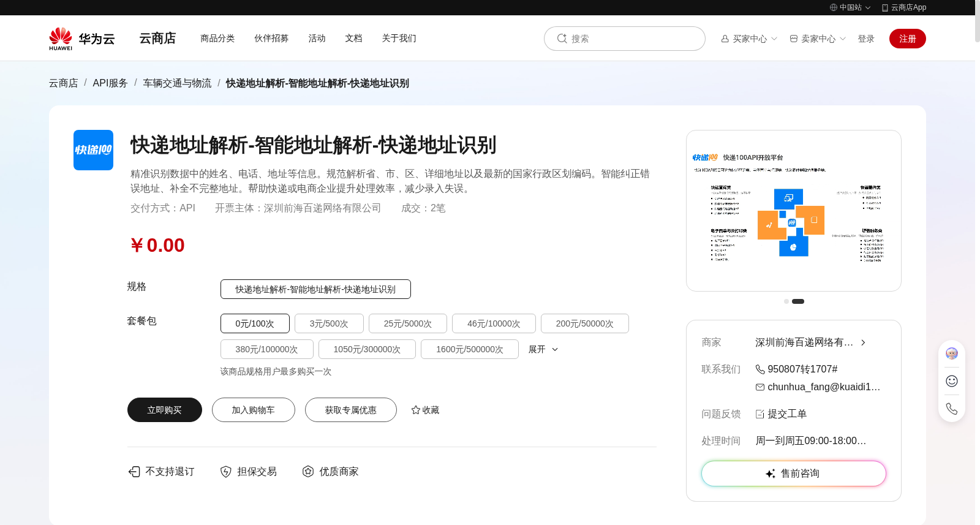Screen dimensions: 980x525
Task: Click the sparkle icon in 售前咨询
Action: 771,474
